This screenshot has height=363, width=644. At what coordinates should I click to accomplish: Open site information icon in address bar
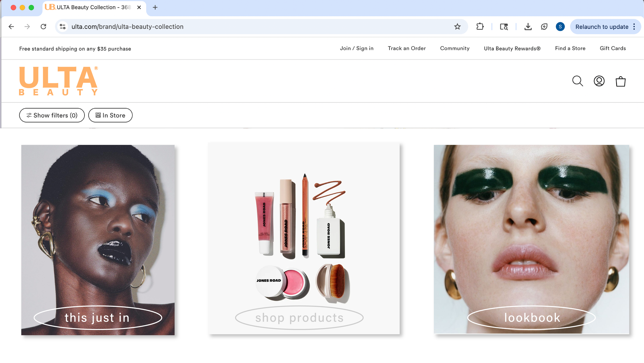click(63, 27)
